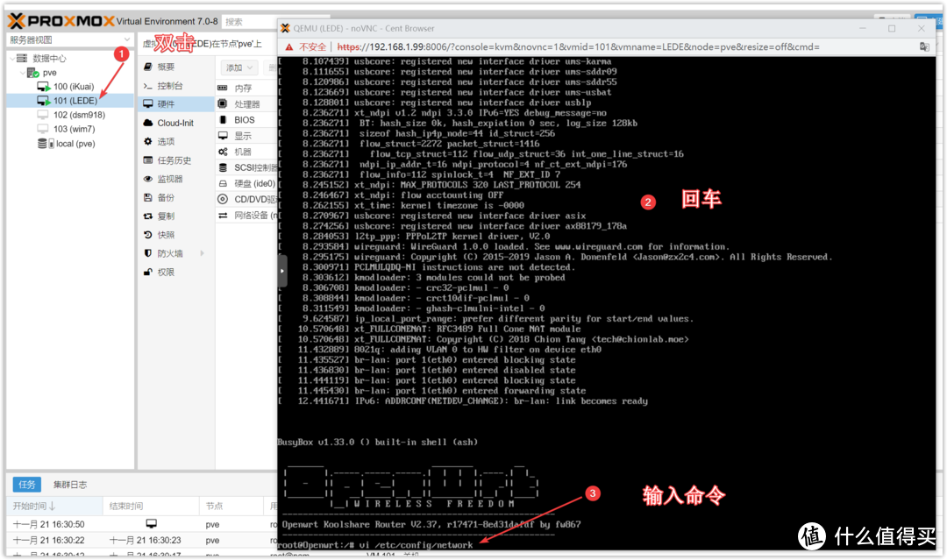The width and height of the screenshot is (947, 560).
Task: Select the 机器 machine hardware row
Action: pos(246,152)
